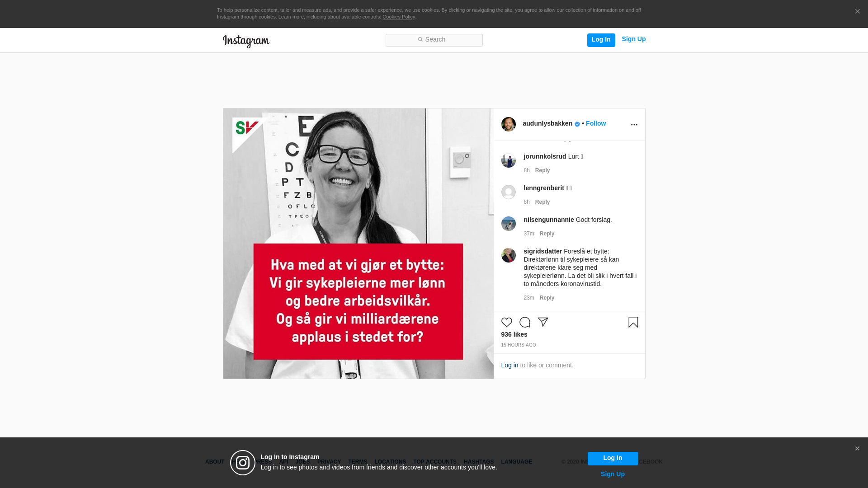Open sigridsdatter's profile name
The width and height of the screenshot is (868, 488).
(x=542, y=251)
